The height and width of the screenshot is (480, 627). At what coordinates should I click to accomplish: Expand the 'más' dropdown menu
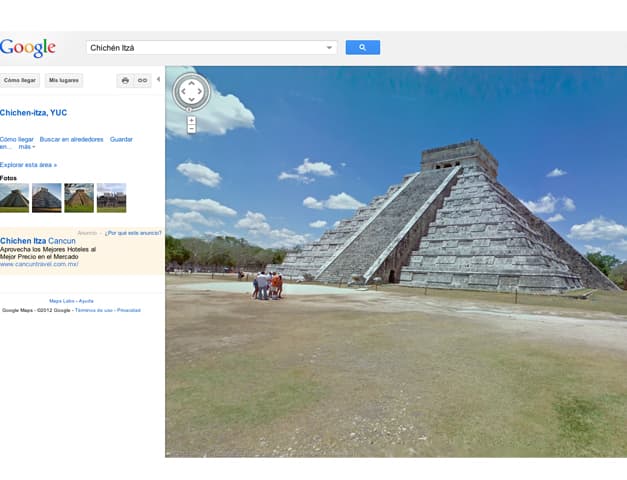coord(26,147)
